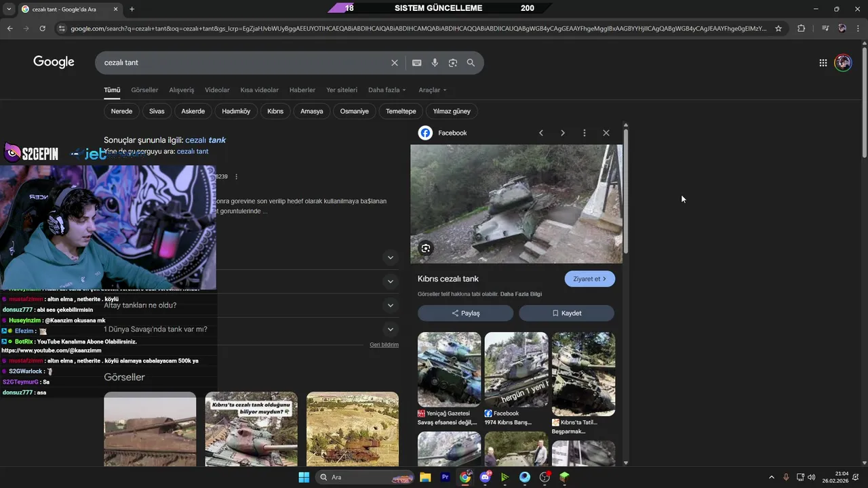
Task: Click the Lens icon on tank image
Action: click(426, 248)
